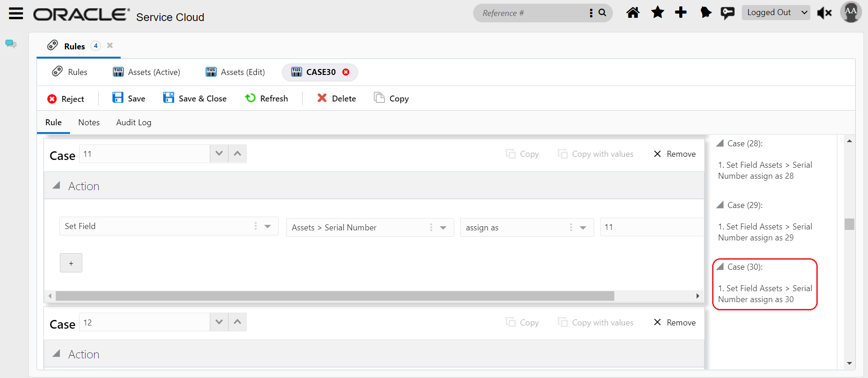868x378 pixels.
Task: Open favorites star icon
Action: pyautogui.click(x=657, y=12)
